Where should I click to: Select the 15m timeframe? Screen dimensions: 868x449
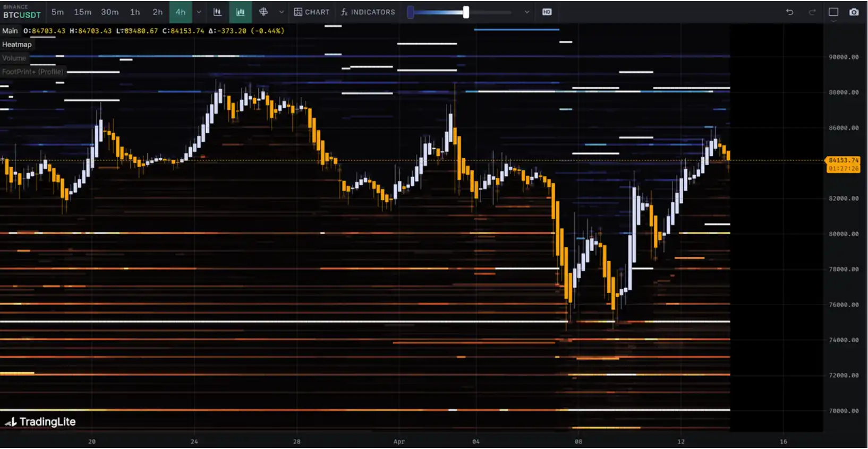(x=82, y=12)
